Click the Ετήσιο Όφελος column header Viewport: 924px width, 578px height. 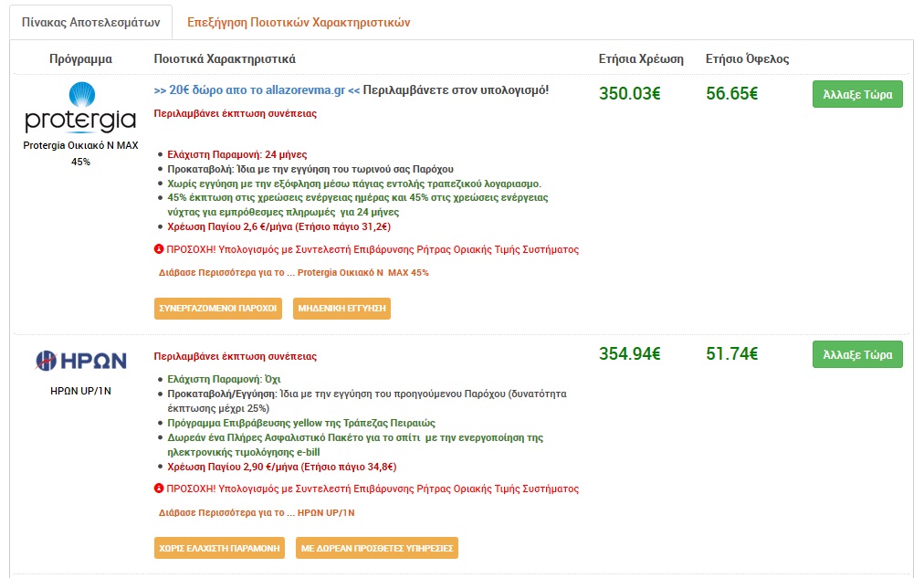click(x=747, y=59)
